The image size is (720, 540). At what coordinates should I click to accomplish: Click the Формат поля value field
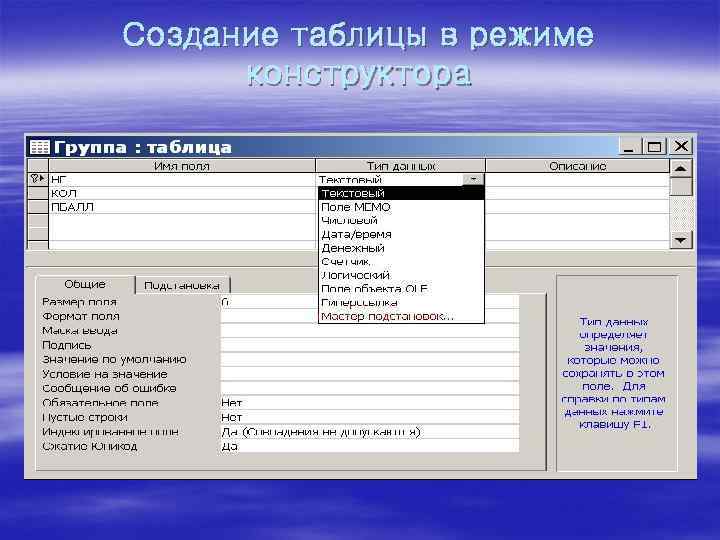tap(370, 316)
